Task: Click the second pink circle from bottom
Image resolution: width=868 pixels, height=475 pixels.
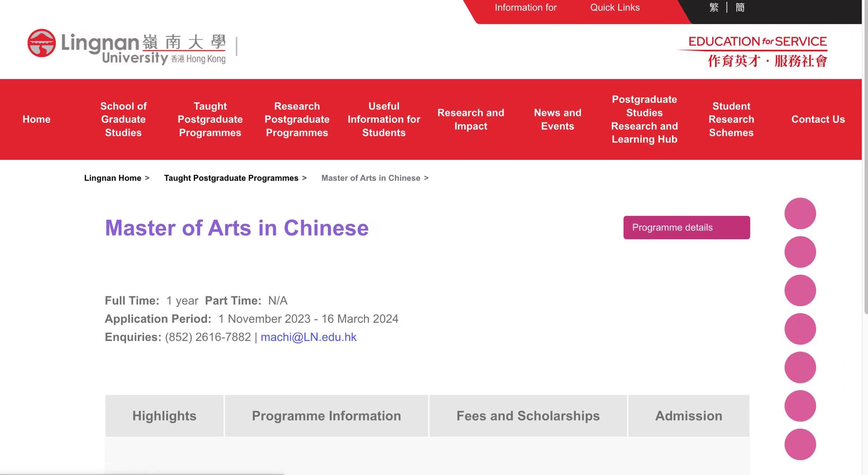Action: (x=800, y=406)
